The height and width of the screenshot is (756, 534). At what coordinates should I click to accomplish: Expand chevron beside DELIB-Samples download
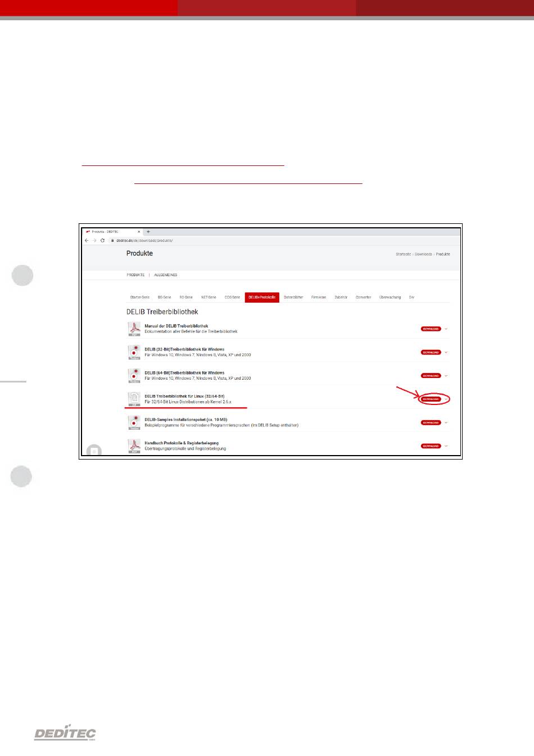[x=446, y=422]
